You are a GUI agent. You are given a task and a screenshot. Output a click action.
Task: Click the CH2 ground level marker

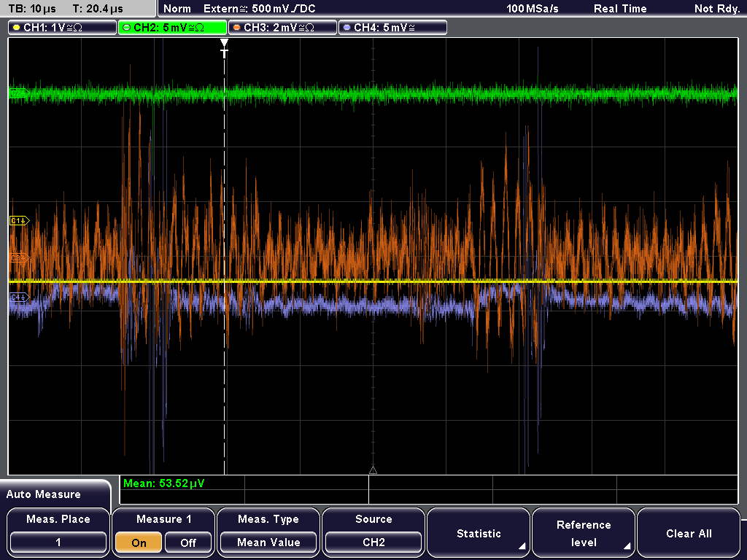click(19, 93)
